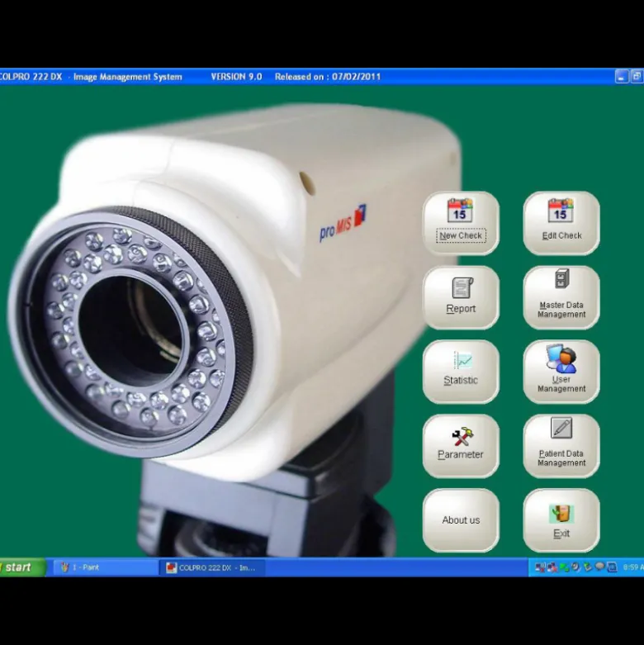The height and width of the screenshot is (645, 644).
Task: Click the Exit button
Action: click(561, 520)
